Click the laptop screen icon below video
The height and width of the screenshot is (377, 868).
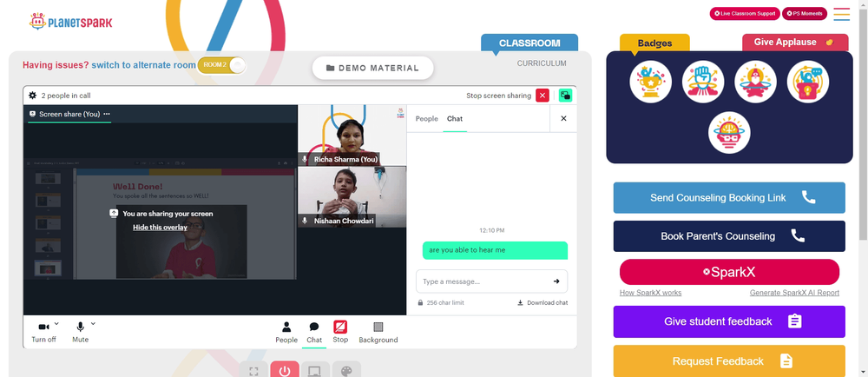pyautogui.click(x=315, y=370)
